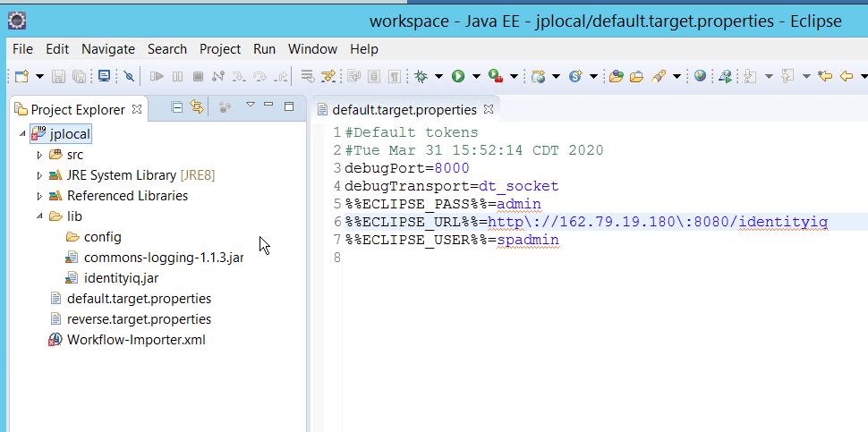Open New Web Project dropdown arrow
The image size is (868, 432).
tap(556, 76)
